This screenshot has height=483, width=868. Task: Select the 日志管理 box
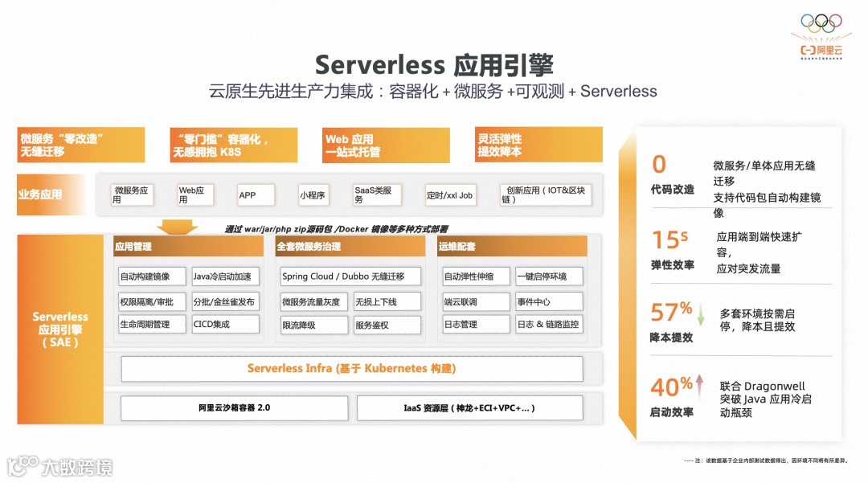tap(476, 324)
